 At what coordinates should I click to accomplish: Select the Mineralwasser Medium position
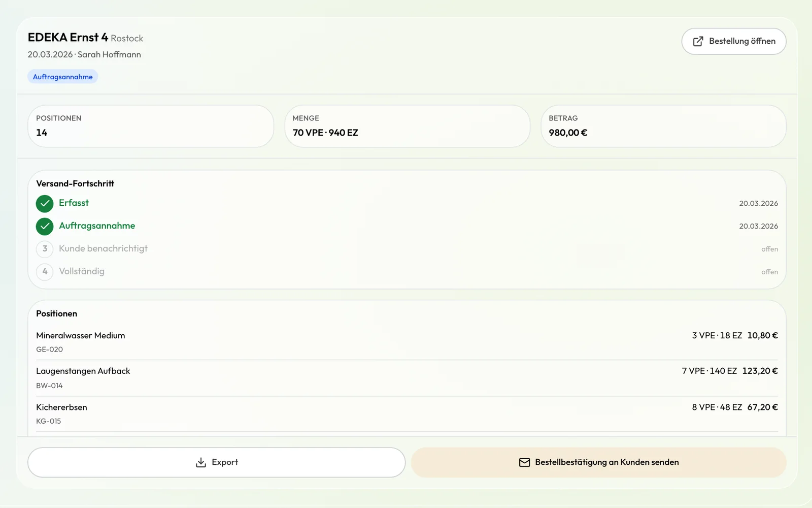pyautogui.click(x=407, y=342)
